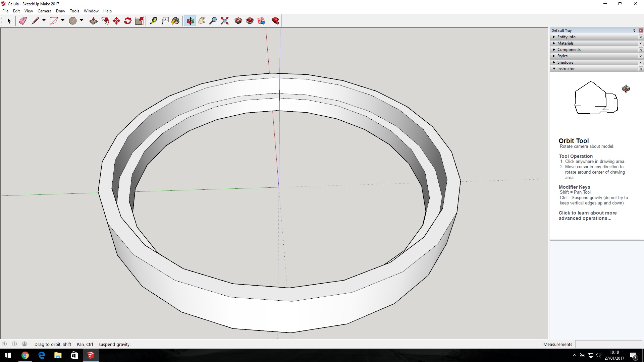
Task: Open the Camera menu
Action: pyautogui.click(x=44, y=11)
